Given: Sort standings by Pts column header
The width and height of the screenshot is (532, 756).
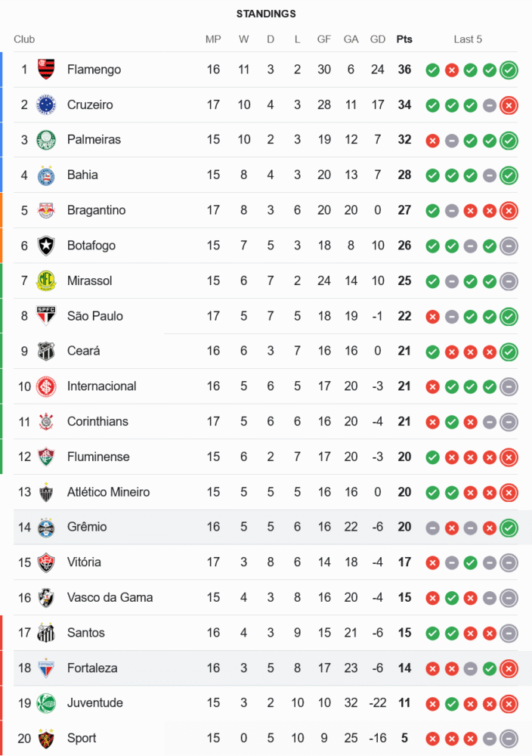Looking at the screenshot, I should coord(404,39).
